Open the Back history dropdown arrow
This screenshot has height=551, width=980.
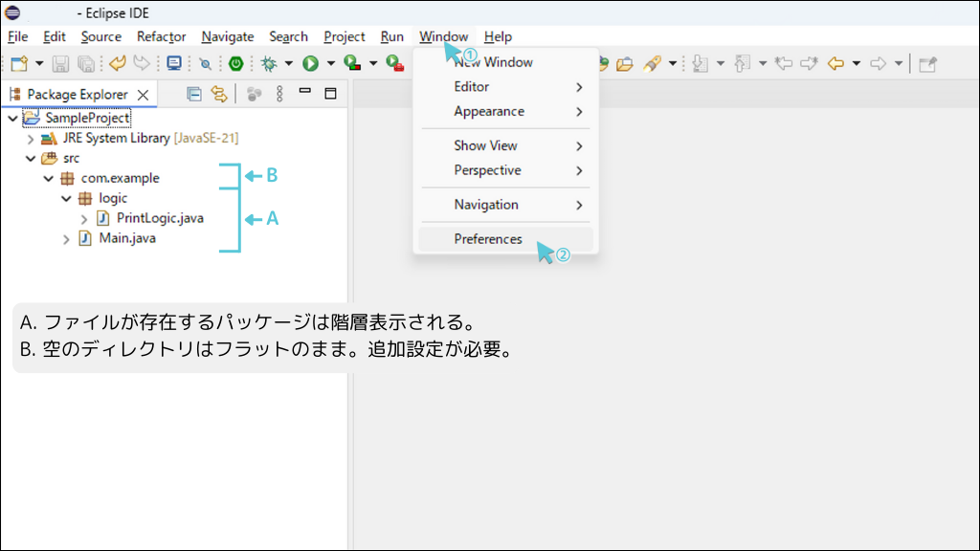(x=857, y=64)
